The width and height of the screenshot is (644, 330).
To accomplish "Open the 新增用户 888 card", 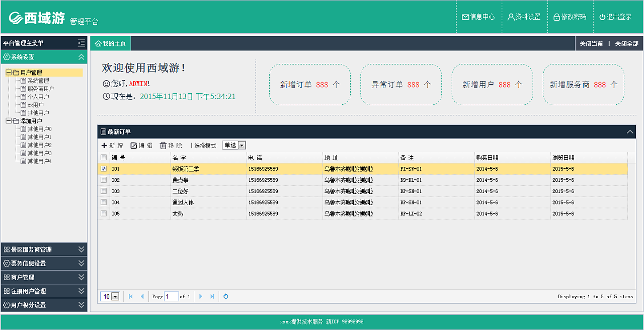I will click(493, 85).
